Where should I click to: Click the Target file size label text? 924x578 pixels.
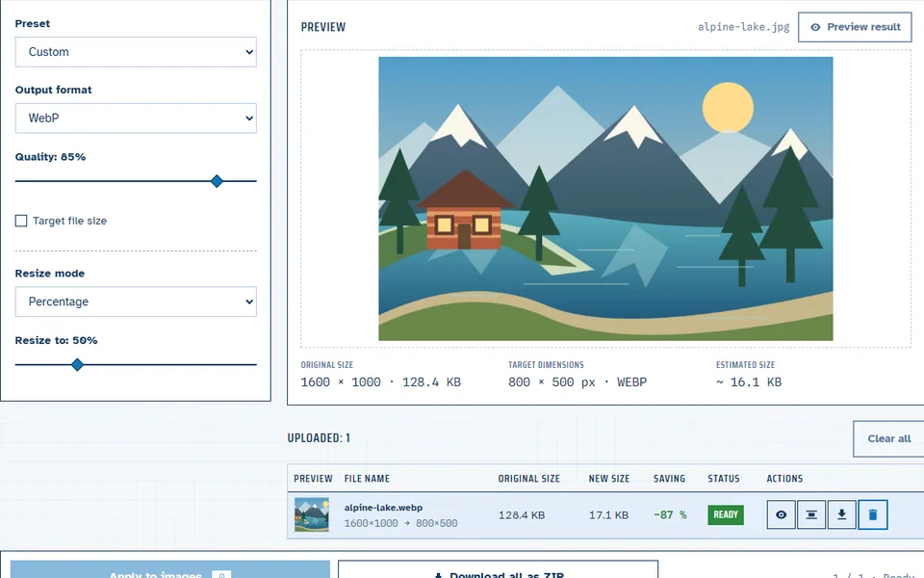tap(70, 221)
